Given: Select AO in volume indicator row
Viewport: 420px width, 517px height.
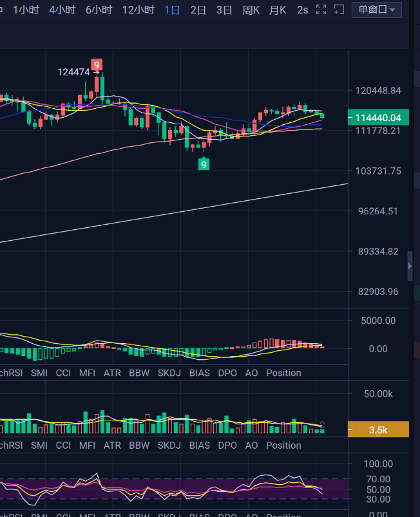Looking at the screenshot, I should 251,446.
